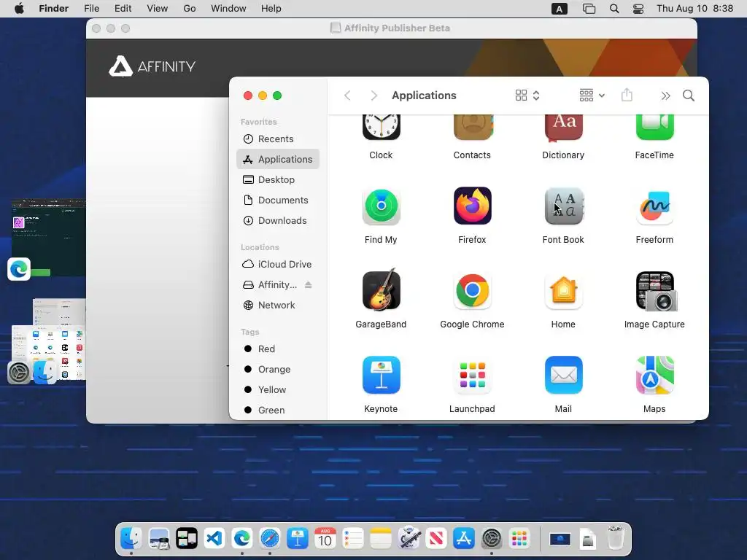Viewport: 747px width, 560px height.
Task: Open the Dictionary app icon
Action: (564, 128)
